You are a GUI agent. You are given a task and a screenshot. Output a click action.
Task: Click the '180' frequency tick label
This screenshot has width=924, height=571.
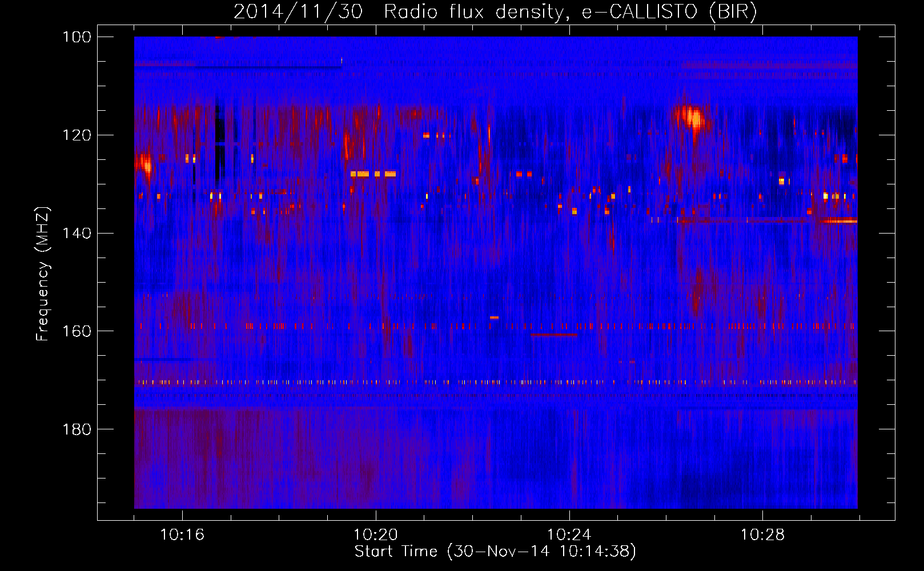coord(78,429)
